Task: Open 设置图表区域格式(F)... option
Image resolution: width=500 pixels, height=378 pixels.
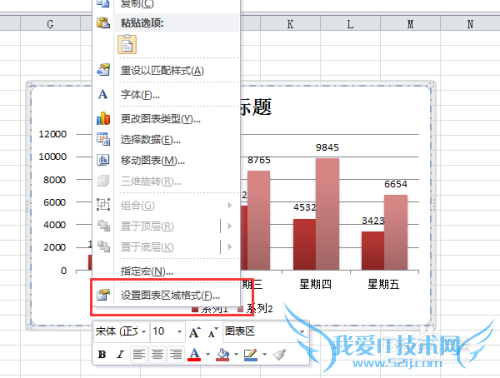Action: tap(170, 295)
